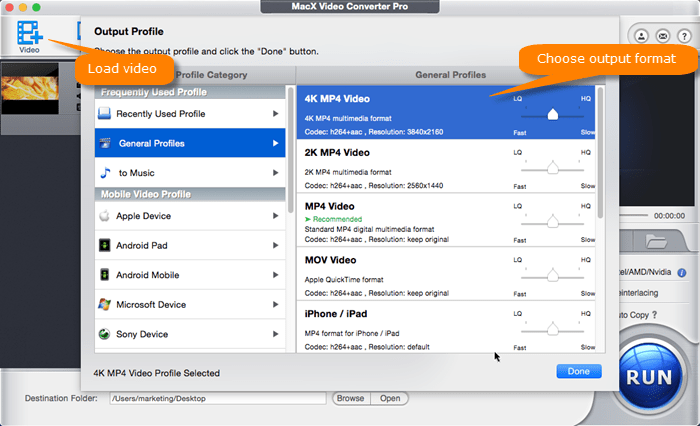Select Sony Device category
The width and height of the screenshot is (700, 426).
coord(190,334)
